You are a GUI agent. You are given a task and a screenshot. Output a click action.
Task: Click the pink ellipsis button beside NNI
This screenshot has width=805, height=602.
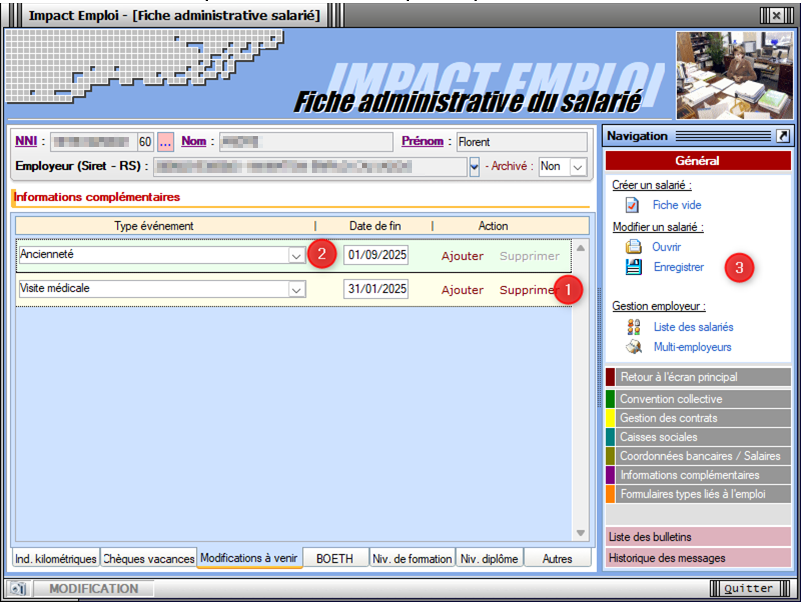pos(166,142)
